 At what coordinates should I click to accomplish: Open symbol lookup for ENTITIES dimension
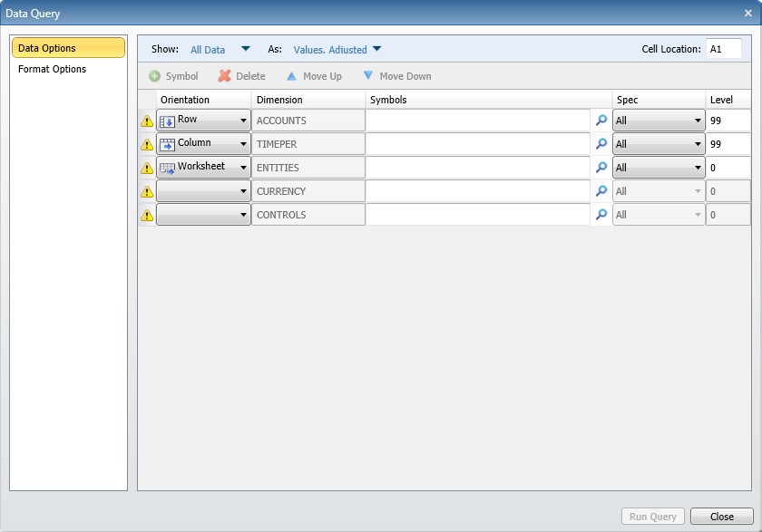[601, 168]
